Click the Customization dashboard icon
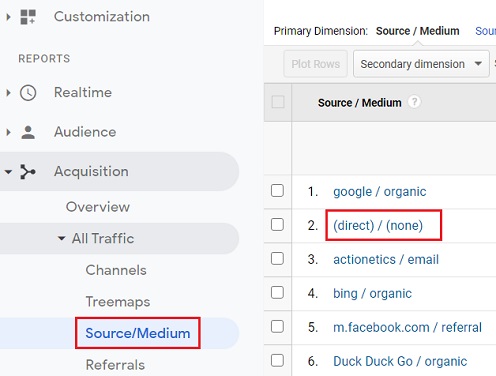Viewport: 496px width, 376px height. tap(28, 17)
